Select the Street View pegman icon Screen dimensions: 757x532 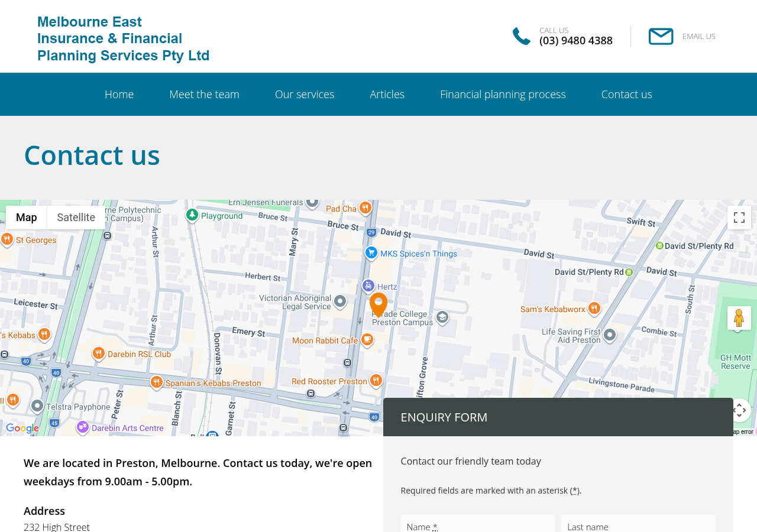tap(739, 318)
